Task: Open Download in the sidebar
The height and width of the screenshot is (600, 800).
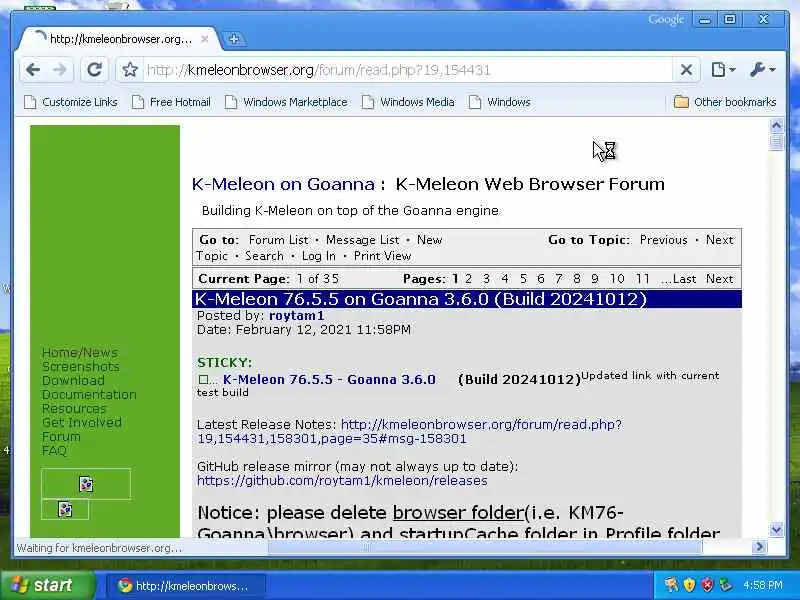Action: coord(73,381)
